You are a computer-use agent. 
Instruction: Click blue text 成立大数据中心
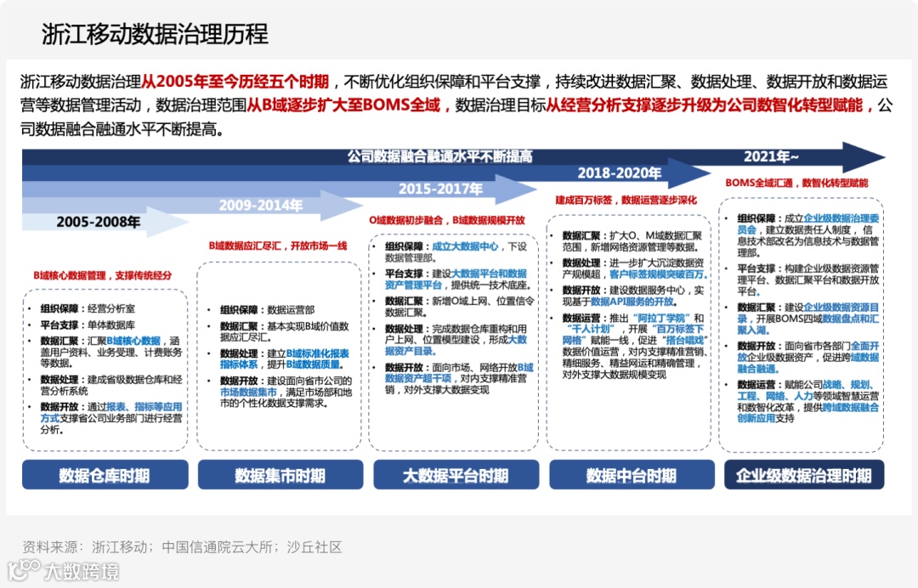[465, 246]
